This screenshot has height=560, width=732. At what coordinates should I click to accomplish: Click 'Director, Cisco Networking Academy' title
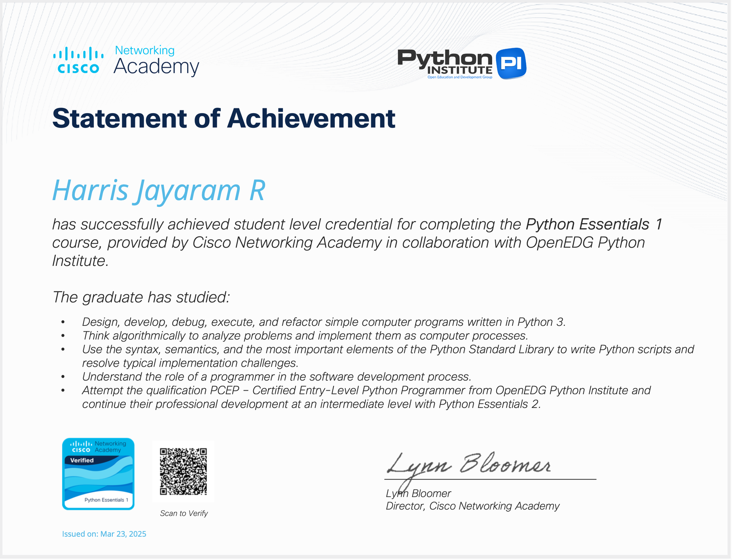[x=472, y=506]
